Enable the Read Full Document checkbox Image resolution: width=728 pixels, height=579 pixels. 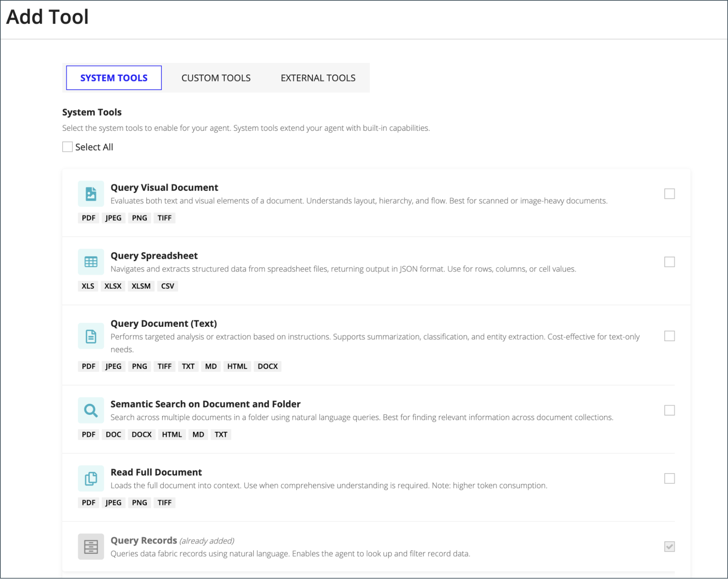pos(669,478)
